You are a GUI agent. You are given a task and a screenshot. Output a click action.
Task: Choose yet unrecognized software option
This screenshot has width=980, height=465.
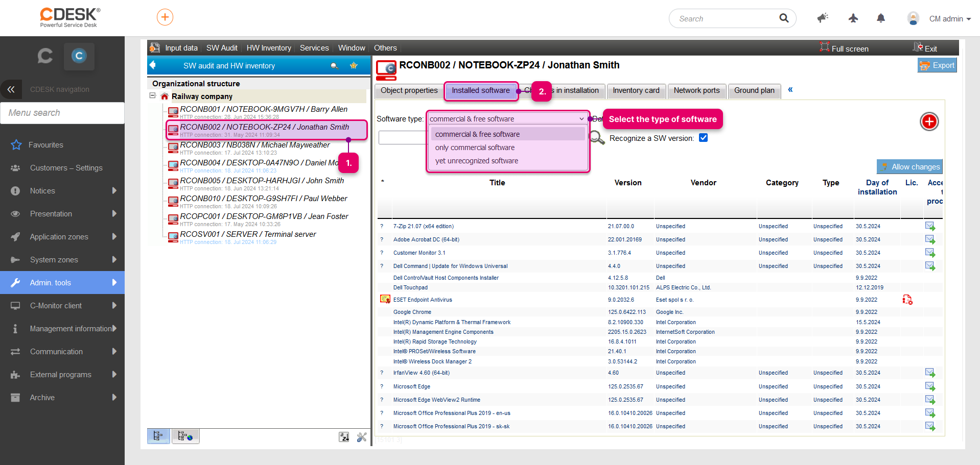click(x=508, y=161)
